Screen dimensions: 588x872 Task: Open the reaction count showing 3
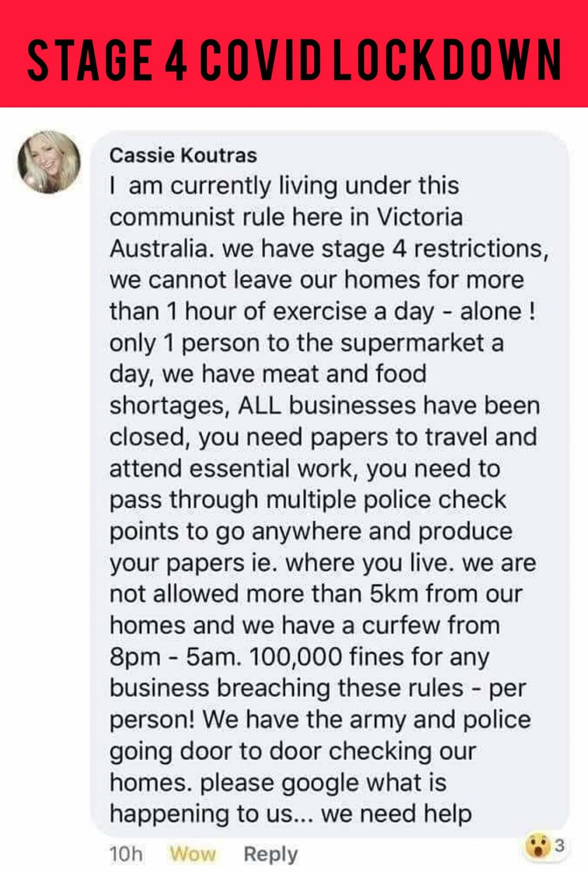[559, 846]
